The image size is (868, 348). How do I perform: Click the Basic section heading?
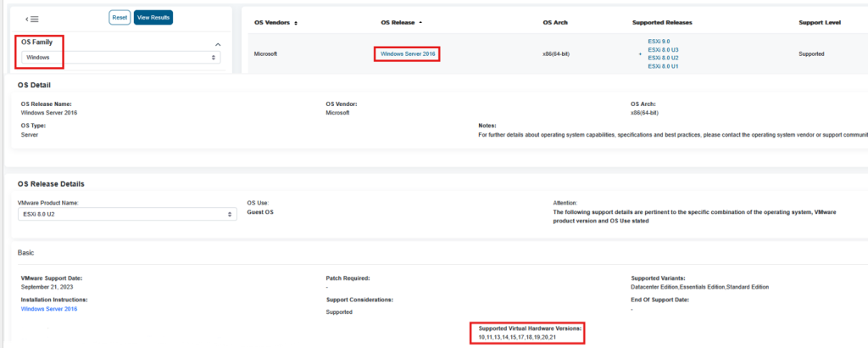27,252
